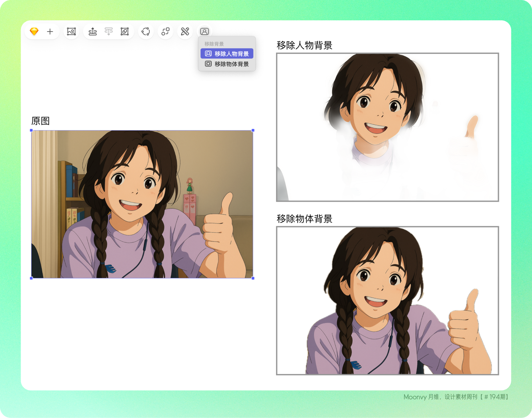Screen dimensions: 532x418
Task: Open the remove background toolbar dropdown
Action: click(x=205, y=32)
